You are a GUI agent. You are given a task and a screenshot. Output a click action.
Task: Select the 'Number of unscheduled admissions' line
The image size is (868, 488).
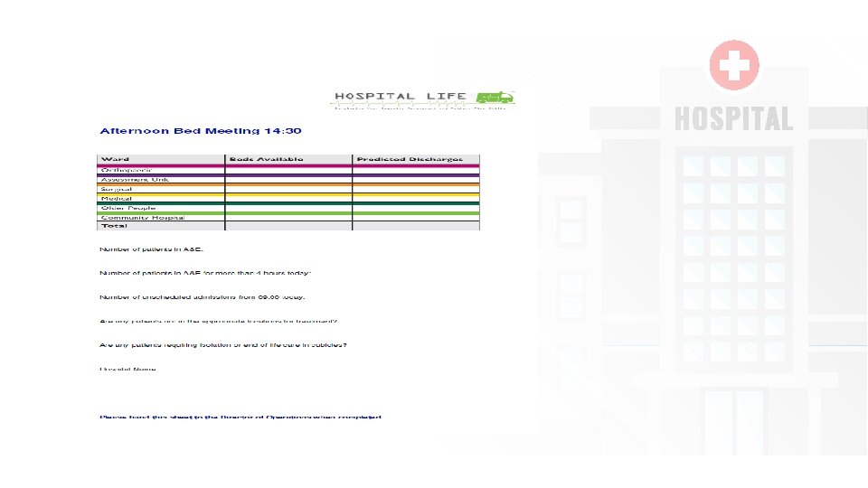202,297
